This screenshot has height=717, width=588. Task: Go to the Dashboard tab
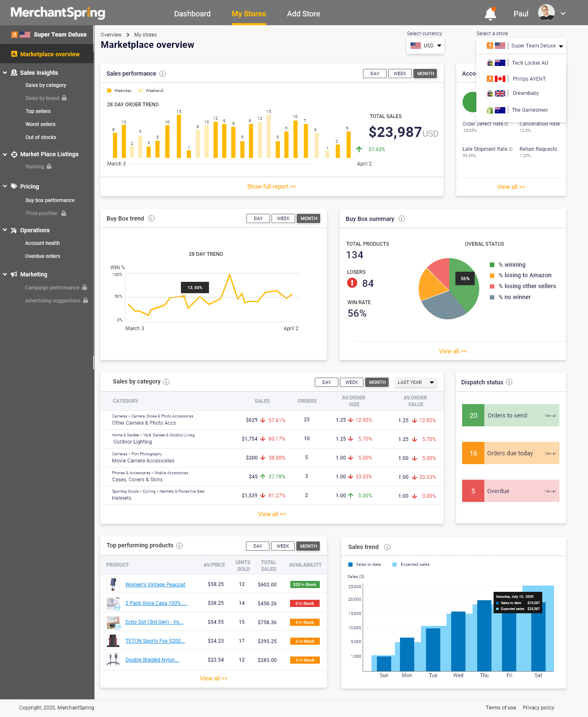coord(192,14)
